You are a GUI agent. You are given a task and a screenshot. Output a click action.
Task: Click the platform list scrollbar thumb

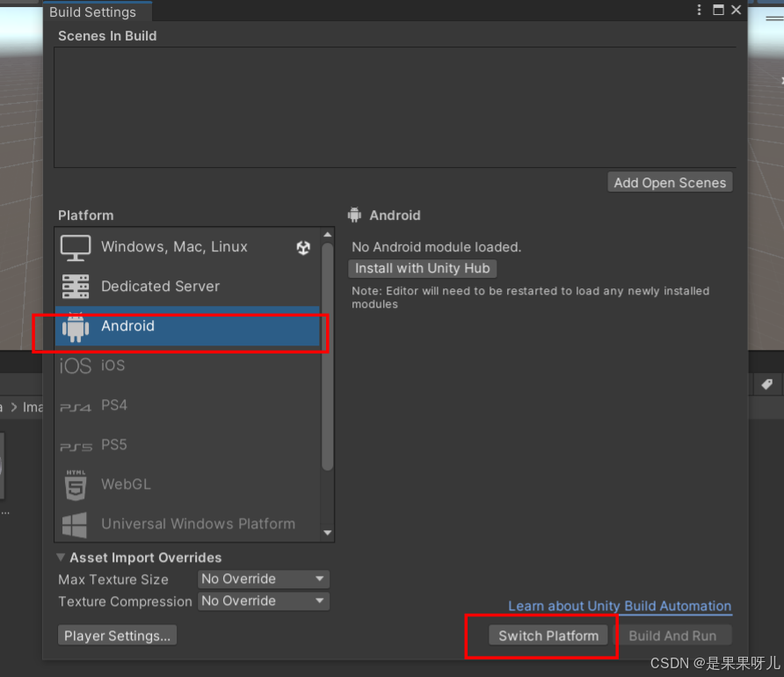(328, 356)
